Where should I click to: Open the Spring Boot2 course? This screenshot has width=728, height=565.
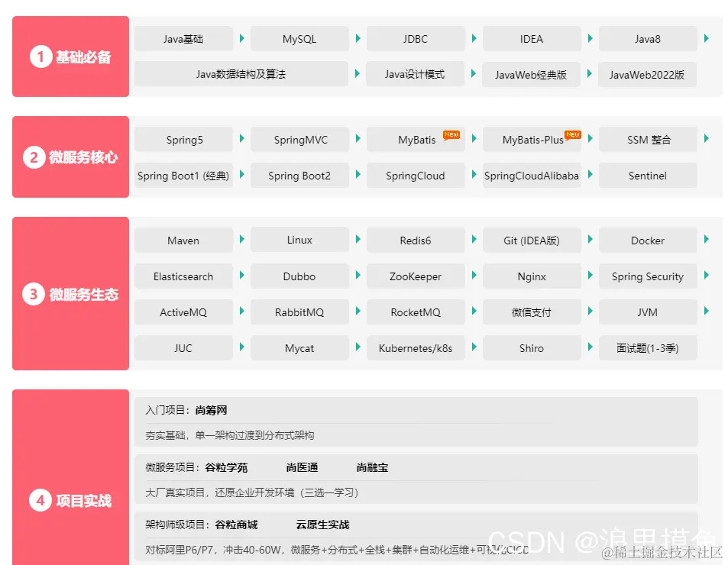[x=299, y=176]
